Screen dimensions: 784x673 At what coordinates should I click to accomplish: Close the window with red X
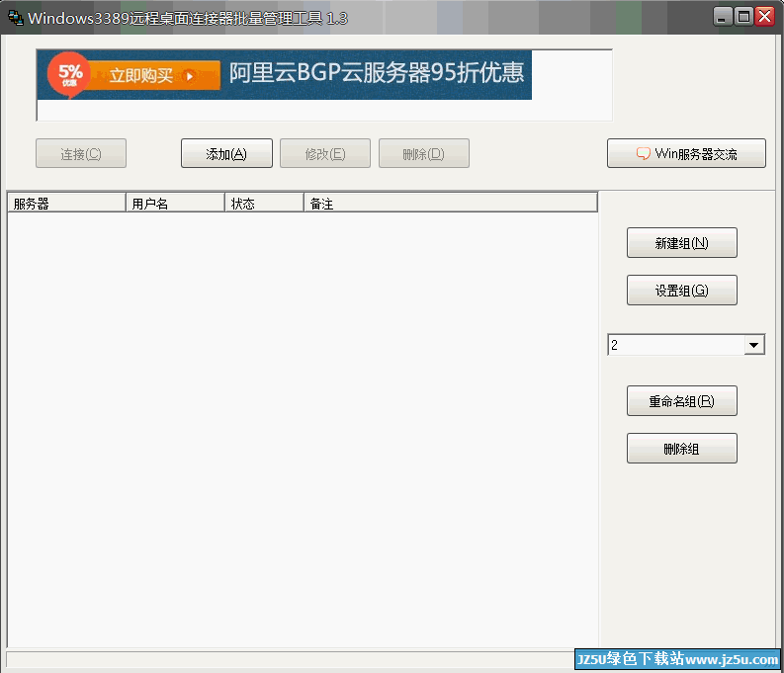click(x=765, y=17)
